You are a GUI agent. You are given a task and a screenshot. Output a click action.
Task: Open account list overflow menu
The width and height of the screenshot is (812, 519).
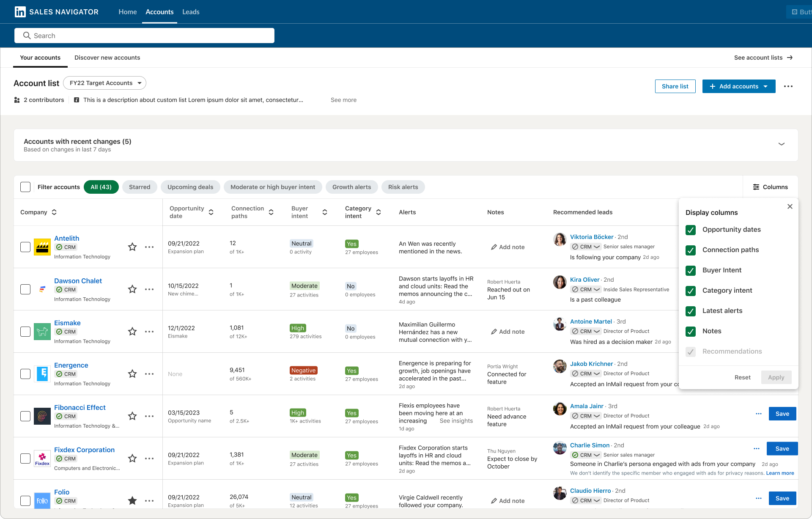pyautogui.click(x=788, y=86)
